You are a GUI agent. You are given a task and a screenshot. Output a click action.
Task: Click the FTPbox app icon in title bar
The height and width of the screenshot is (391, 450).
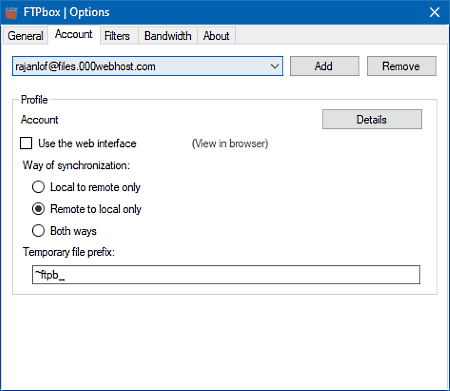11,13
